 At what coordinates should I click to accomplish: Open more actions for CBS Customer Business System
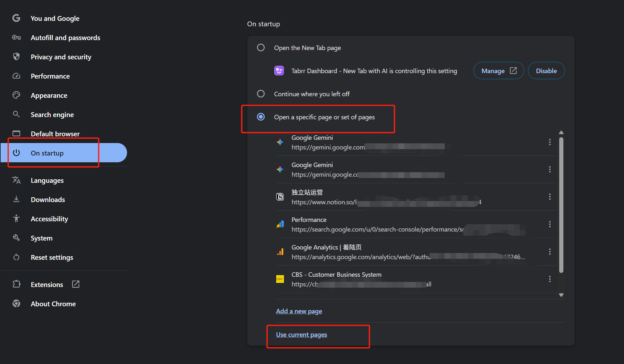[550, 279]
